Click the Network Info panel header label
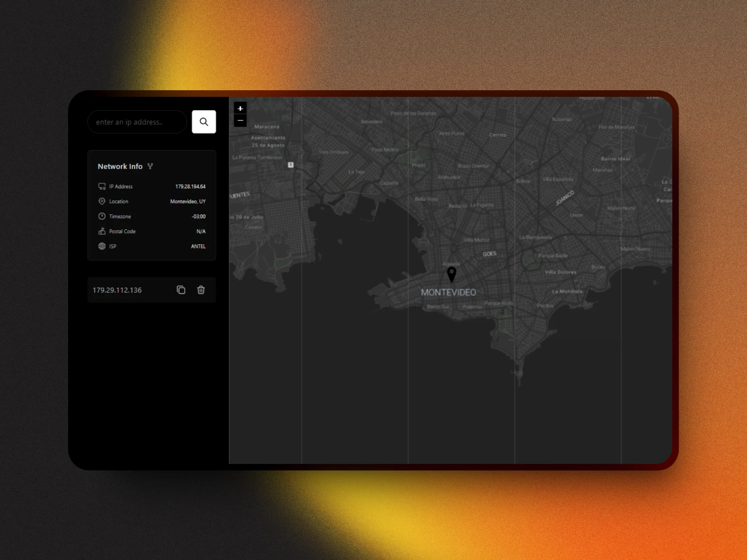The image size is (747, 560). pyautogui.click(x=121, y=166)
